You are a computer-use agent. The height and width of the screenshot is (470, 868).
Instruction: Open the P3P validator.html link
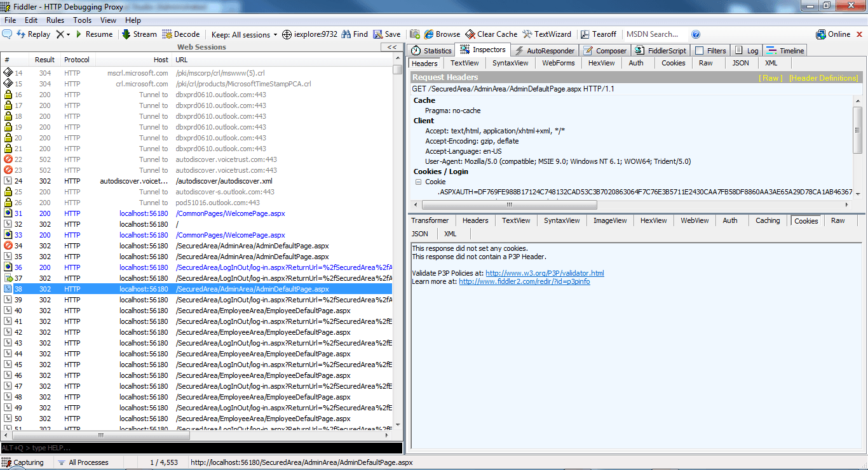[545, 273]
